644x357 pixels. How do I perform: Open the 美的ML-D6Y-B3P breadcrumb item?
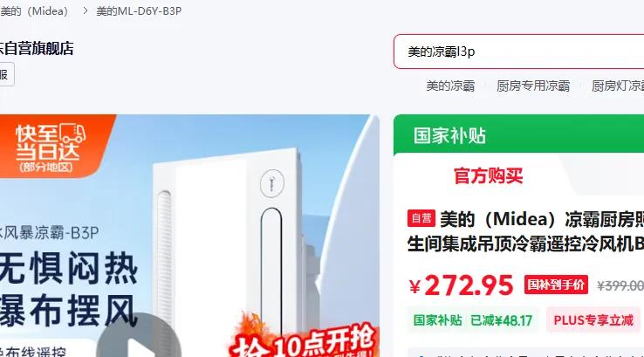139,11
